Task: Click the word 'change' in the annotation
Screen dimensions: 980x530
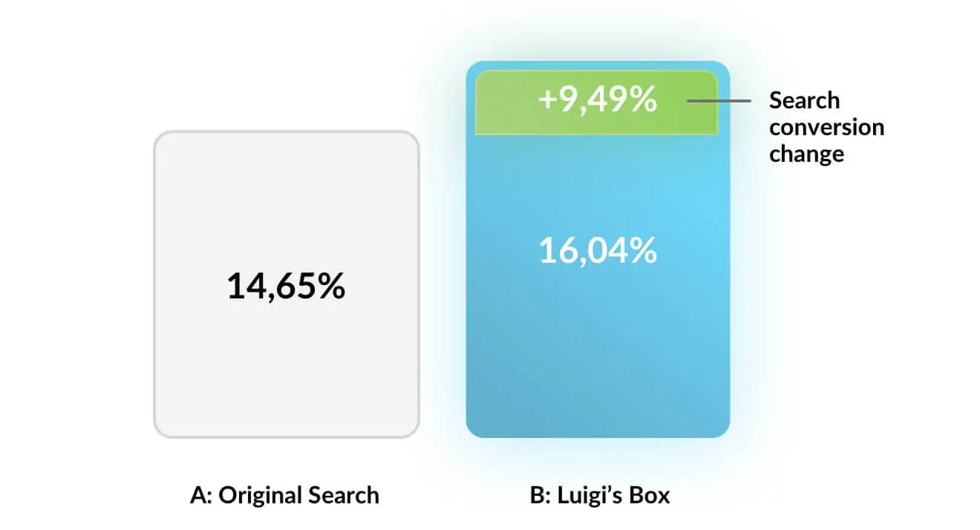Action: coord(806,154)
